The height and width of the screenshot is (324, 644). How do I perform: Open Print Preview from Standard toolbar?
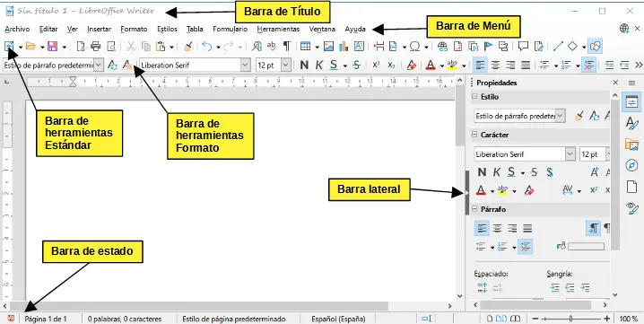111,46
